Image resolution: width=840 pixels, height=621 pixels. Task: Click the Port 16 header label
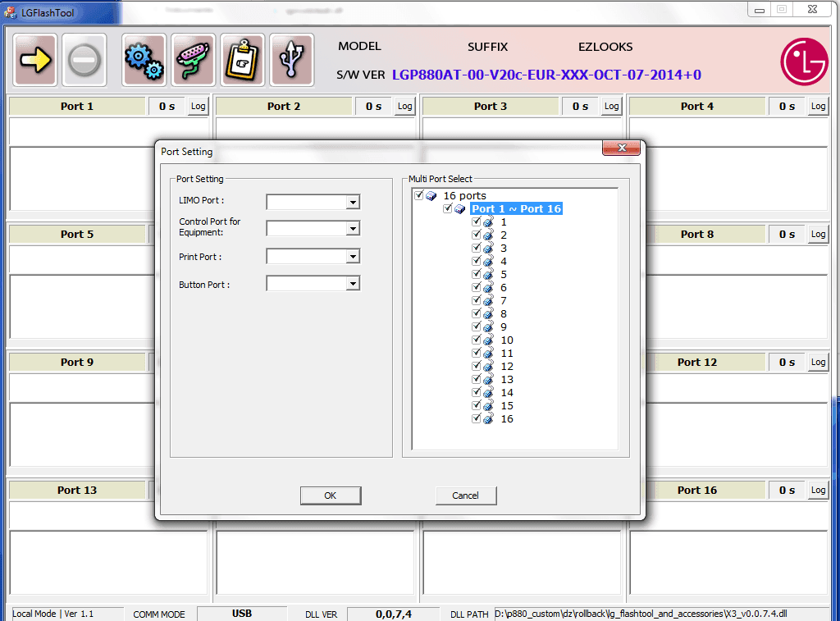point(697,491)
